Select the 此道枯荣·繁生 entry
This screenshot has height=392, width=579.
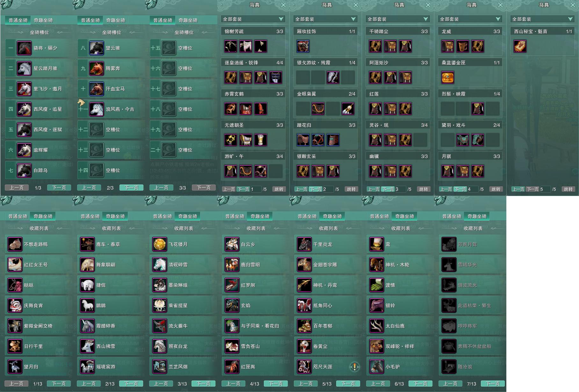(473, 306)
